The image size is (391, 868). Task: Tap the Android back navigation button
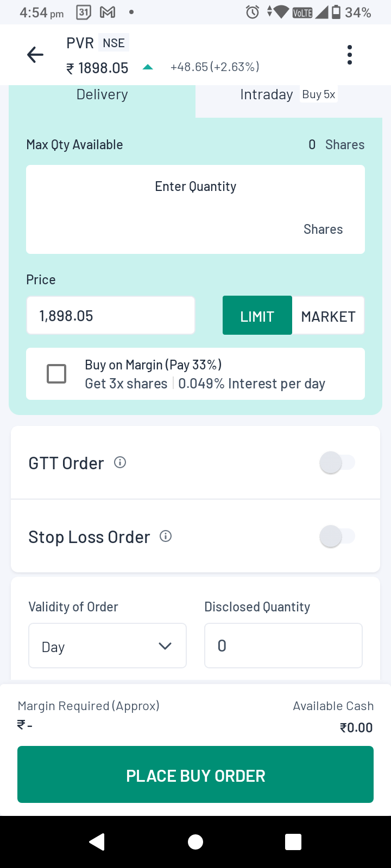point(97,841)
